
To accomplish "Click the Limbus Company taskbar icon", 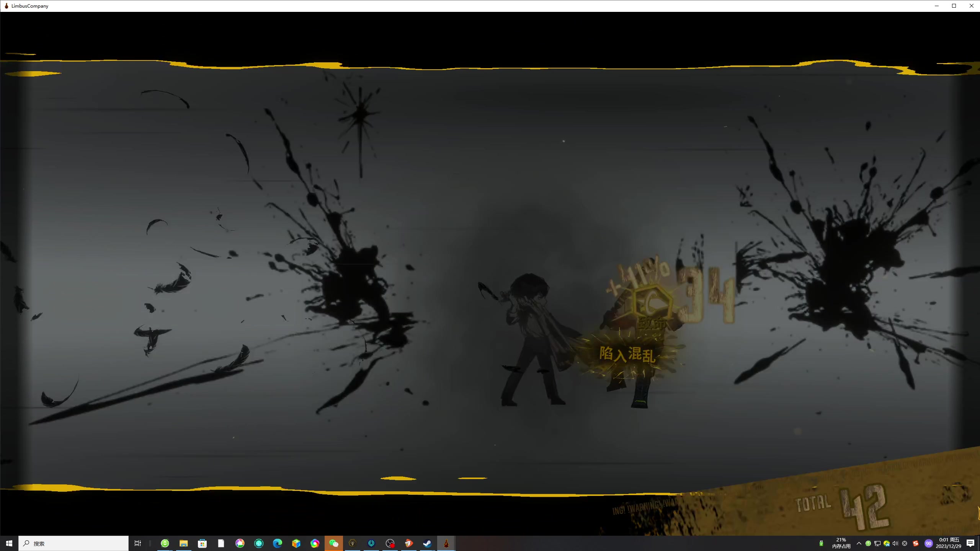I will tap(446, 543).
